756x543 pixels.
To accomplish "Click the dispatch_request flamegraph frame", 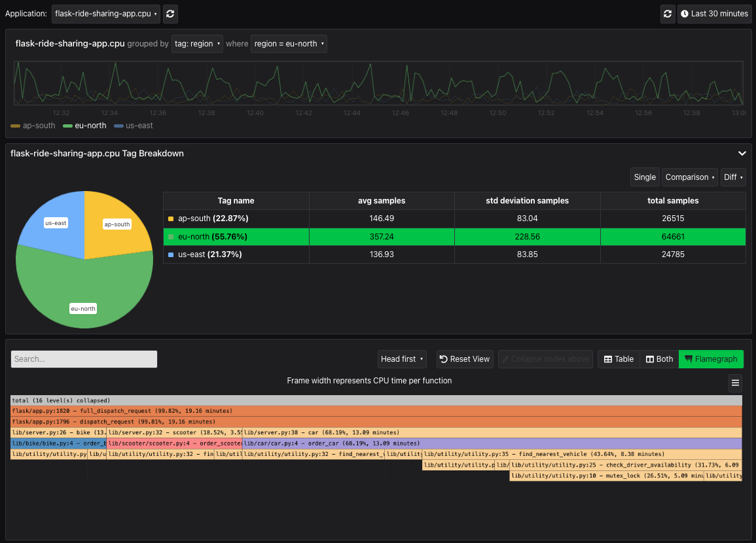I will click(x=376, y=421).
